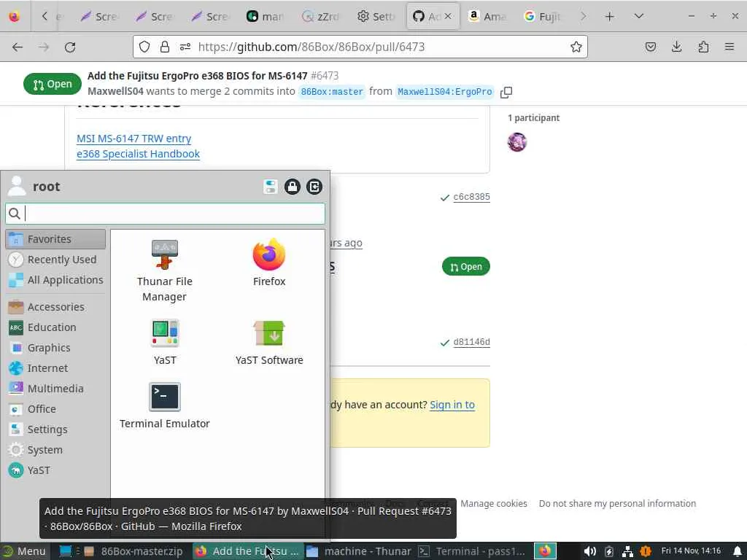Open the 86Box:master branch link
This screenshot has width=747, height=560.
click(332, 92)
